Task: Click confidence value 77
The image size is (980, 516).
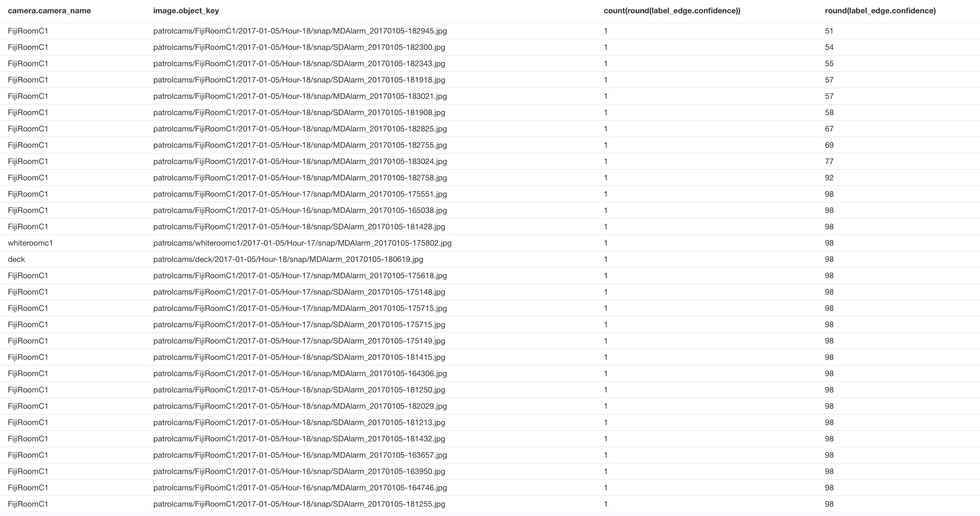Action: (x=829, y=162)
